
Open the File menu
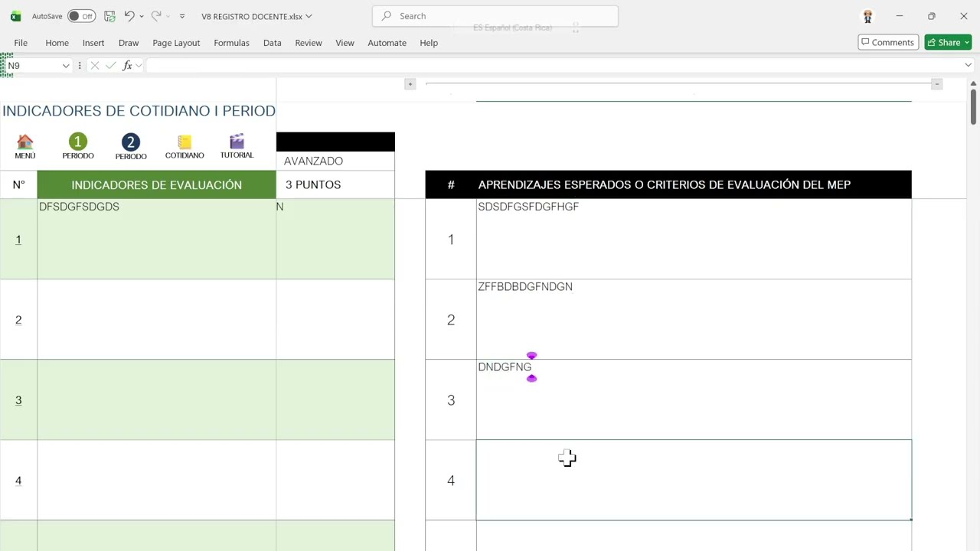coord(21,43)
